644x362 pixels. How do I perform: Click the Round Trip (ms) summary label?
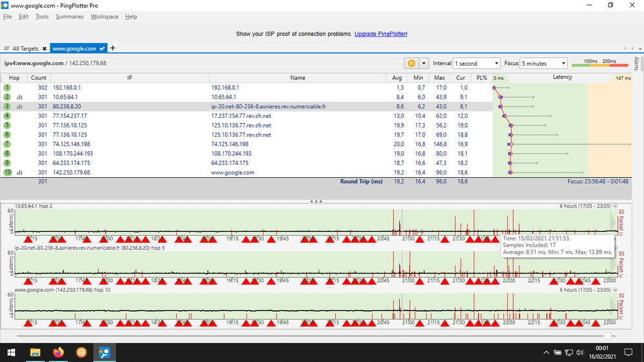coord(361,182)
